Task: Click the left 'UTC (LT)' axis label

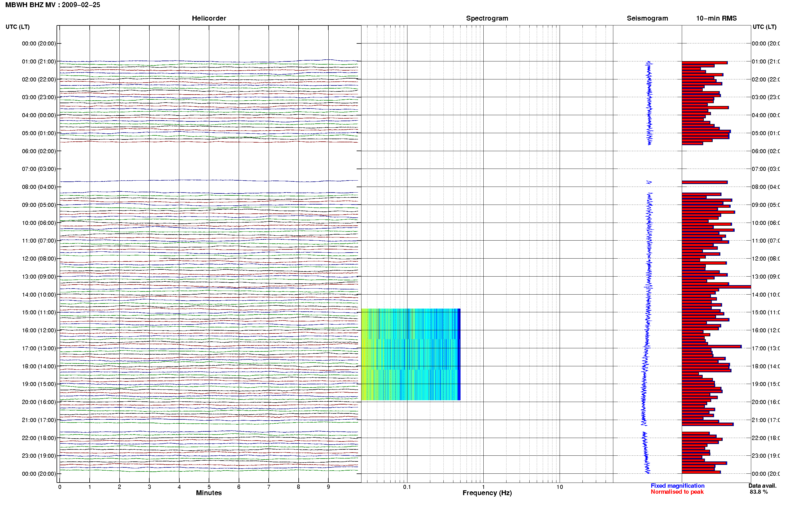Action: tap(17, 27)
